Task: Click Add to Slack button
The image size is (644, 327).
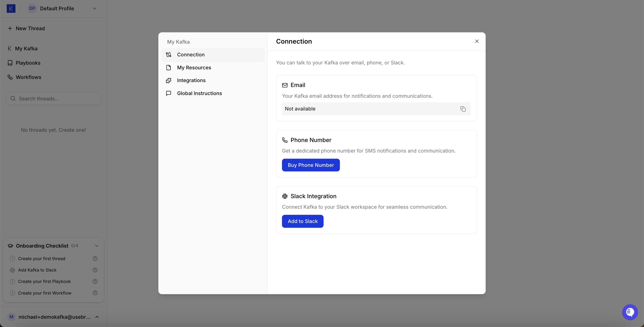Action: point(303,221)
